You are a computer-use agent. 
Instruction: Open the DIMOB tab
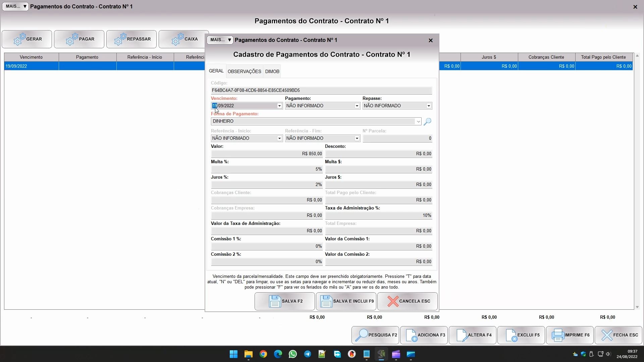[272, 71]
